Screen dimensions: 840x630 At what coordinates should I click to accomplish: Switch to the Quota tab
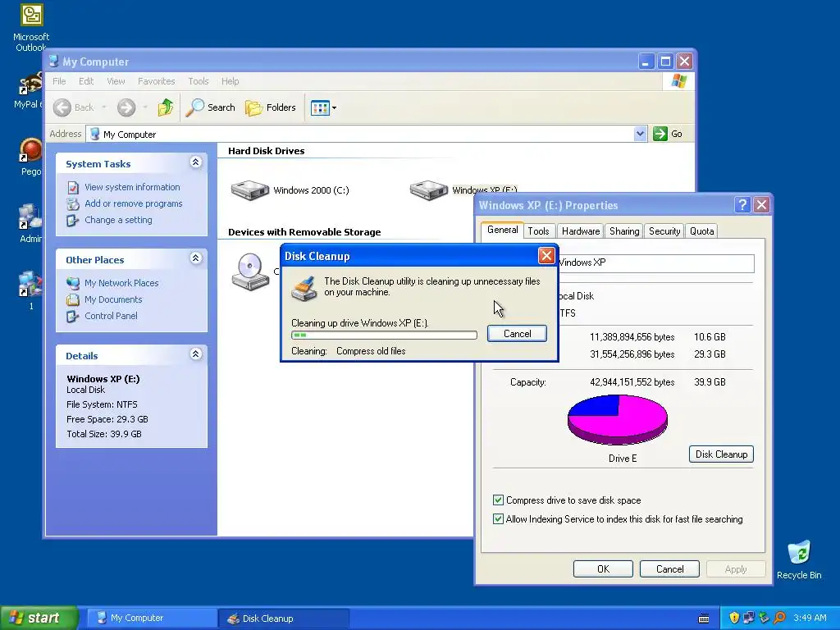tap(702, 231)
